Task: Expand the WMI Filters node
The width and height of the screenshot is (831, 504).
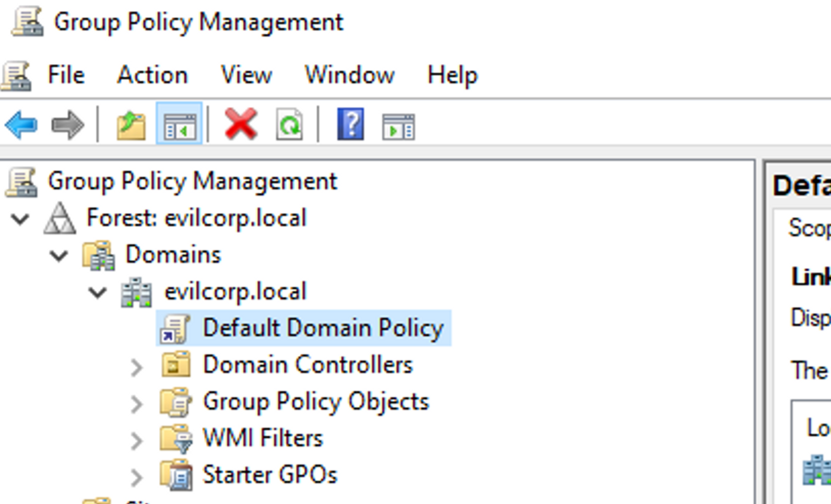Action: (136, 440)
